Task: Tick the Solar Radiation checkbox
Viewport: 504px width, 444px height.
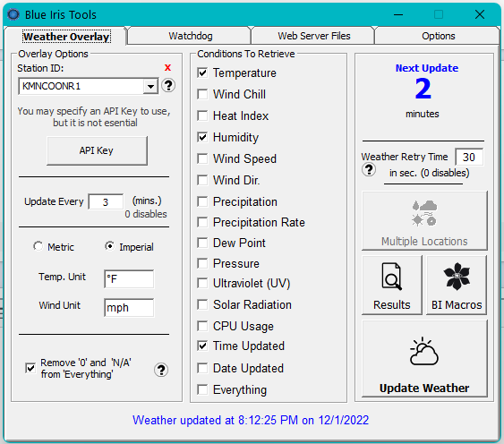Action: [x=202, y=304]
